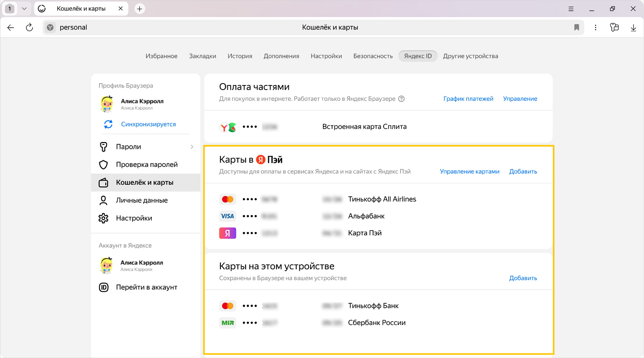This screenshot has width=644, height=358.
Task: Click the page reload icon
Action: point(29,28)
